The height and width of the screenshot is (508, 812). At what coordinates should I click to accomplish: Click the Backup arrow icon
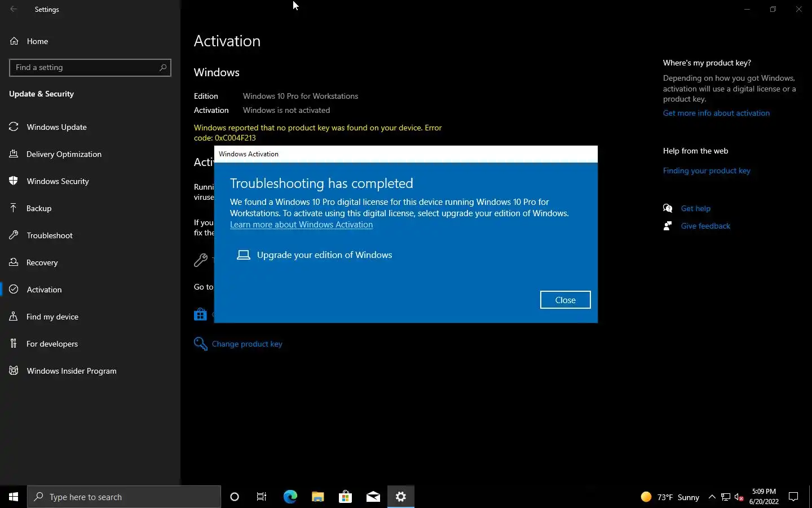click(x=14, y=208)
